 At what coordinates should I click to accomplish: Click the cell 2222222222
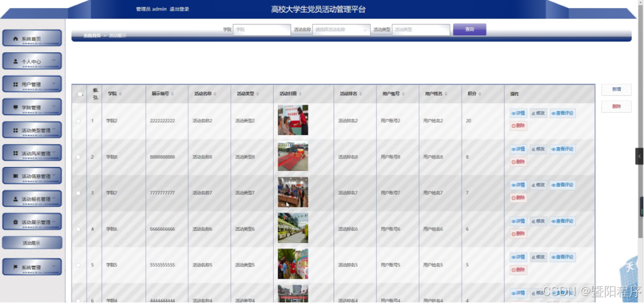tap(163, 121)
